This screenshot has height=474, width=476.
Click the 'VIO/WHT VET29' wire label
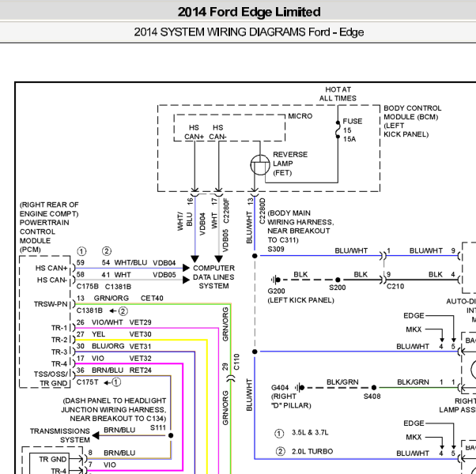pos(122,322)
